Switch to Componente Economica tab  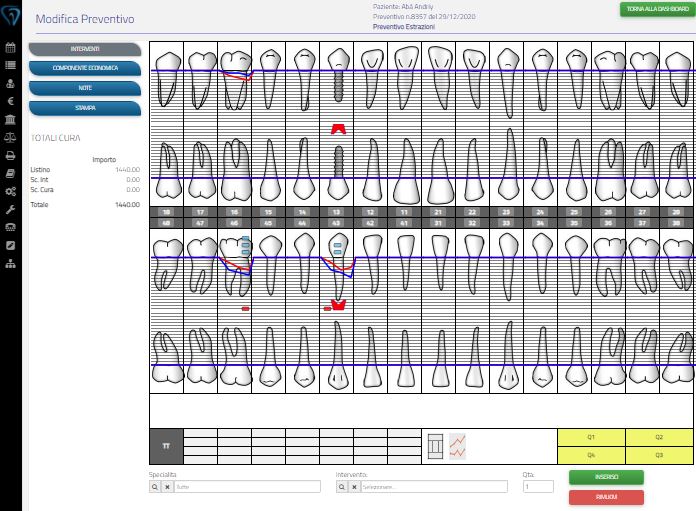tap(85, 68)
